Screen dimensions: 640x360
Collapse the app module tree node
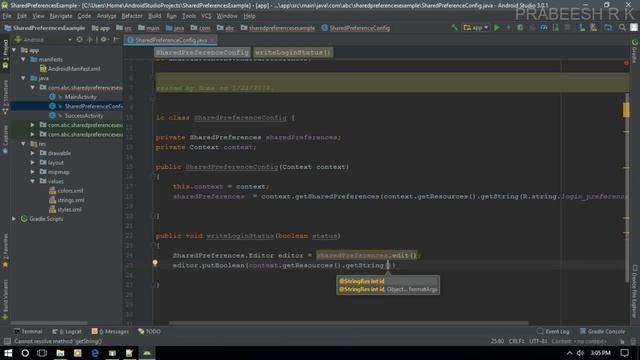(14, 50)
